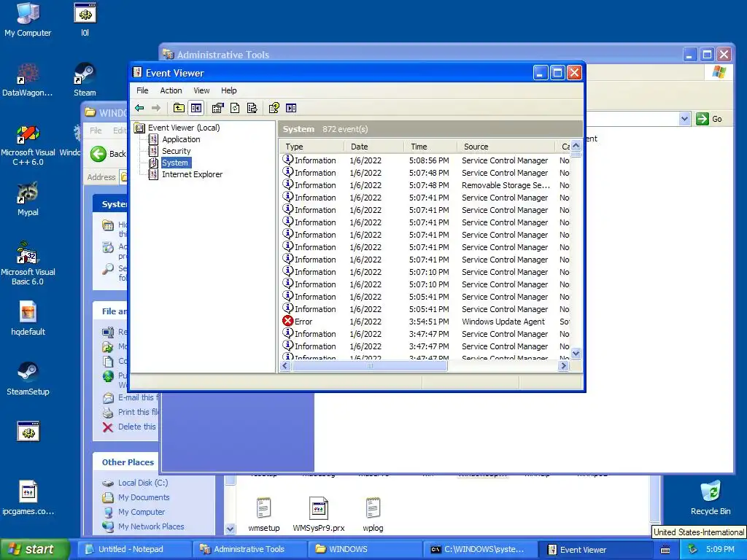The height and width of the screenshot is (560, 747).
Task: Open Local Disk (C:) link in Other Places
Action: click(x=143, y=483)
